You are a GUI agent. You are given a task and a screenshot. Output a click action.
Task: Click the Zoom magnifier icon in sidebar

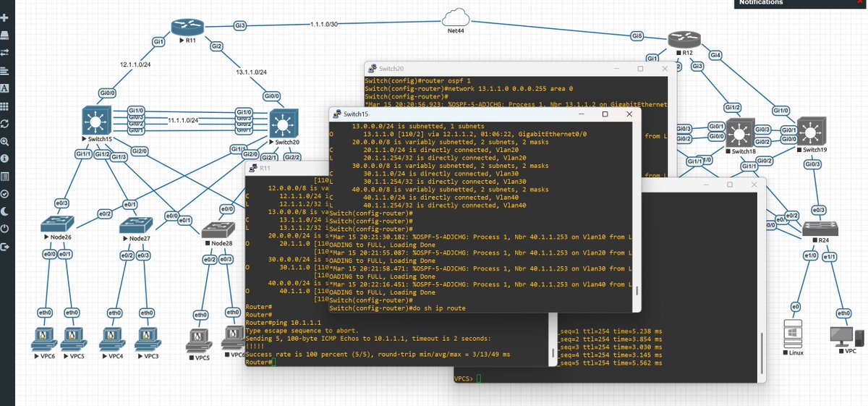tap(5, 141)
